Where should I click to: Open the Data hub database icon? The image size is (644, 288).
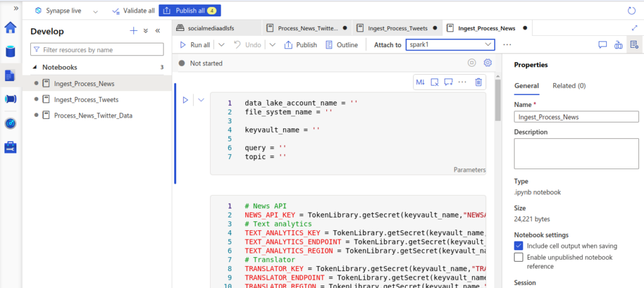(x=10, y=52)
